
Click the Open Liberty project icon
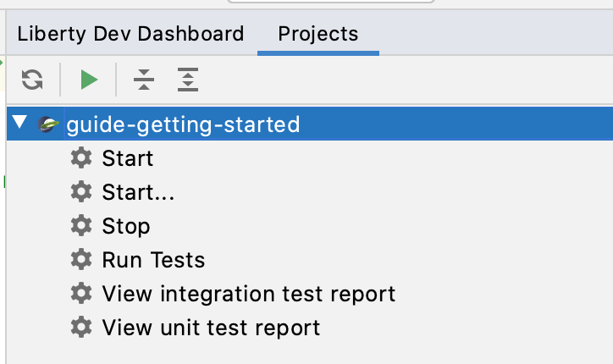48,124
